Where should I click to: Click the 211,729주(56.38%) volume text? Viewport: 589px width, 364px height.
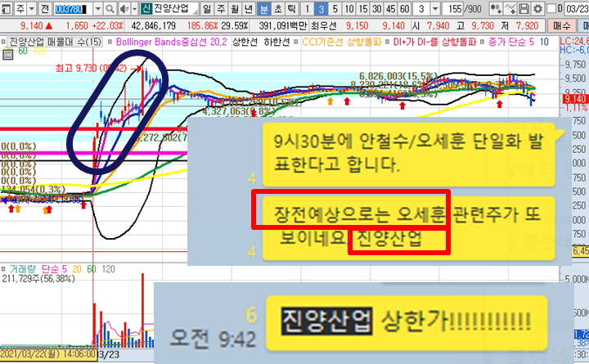[x=38, y=279]
